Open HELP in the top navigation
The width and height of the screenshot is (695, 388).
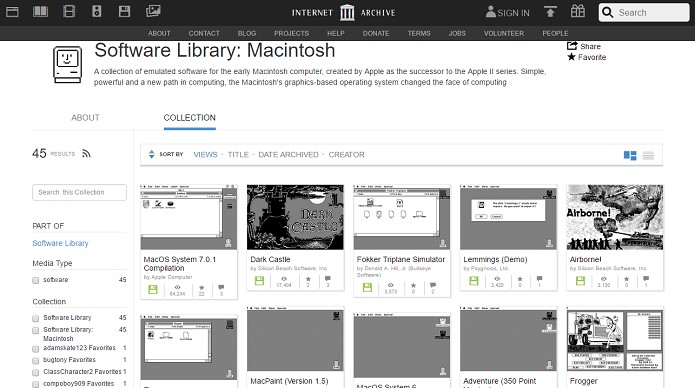coord(336,33)
